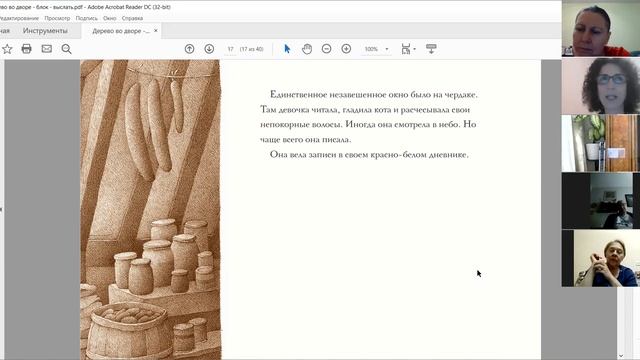Select participant video showing plant and door
640x360 pixels.
[600, 143]
